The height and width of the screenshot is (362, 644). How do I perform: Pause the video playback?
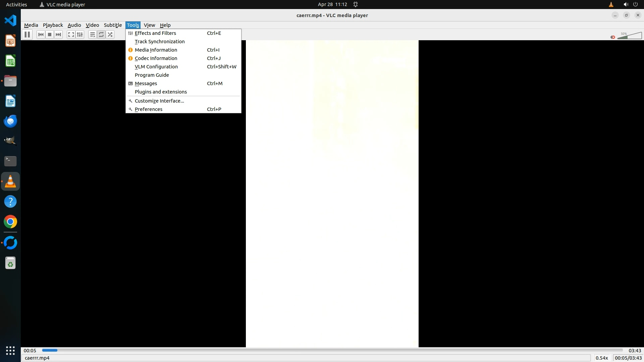click(27, 35)
